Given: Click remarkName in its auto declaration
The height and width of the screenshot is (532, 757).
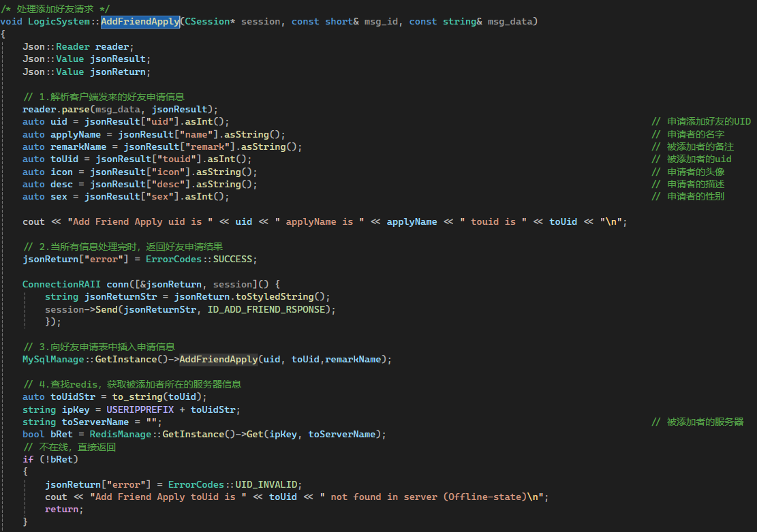Looking at the screenshot, I should (x=78, y=146).
